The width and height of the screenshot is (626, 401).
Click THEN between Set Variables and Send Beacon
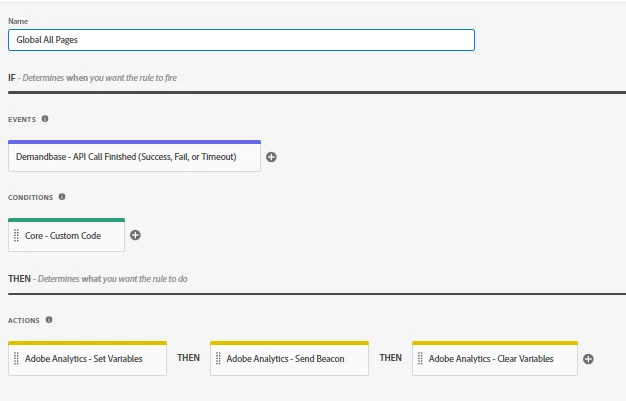(x=188, y=358)
